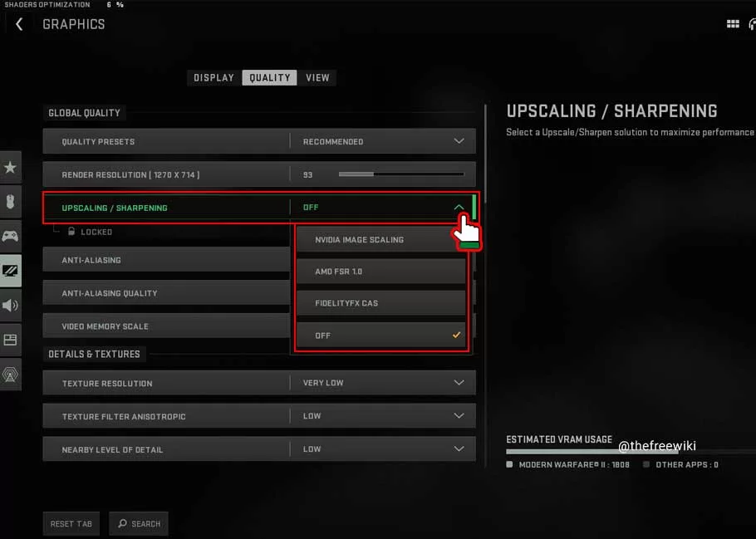Open audio speaker settings icon

(x=10, y=305)
